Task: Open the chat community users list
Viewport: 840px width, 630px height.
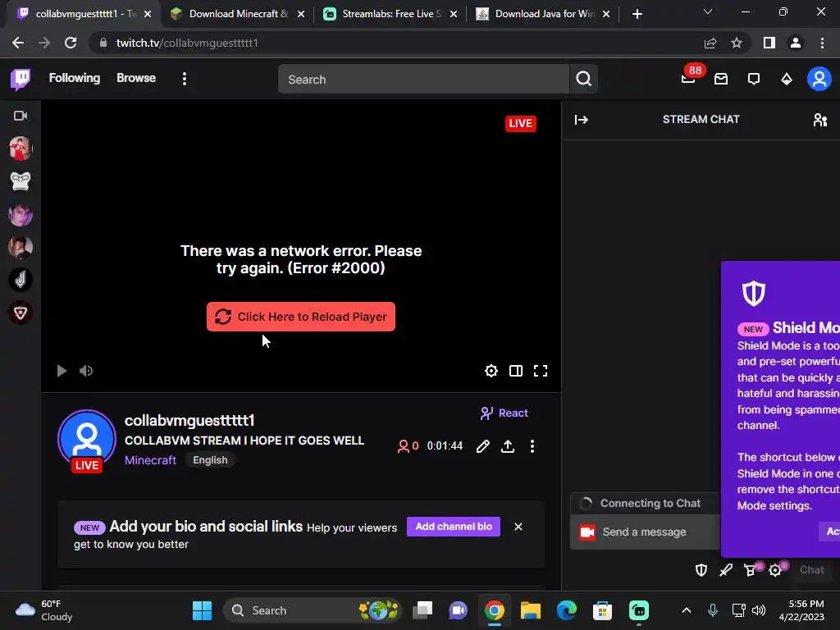Action: [x=820, y=120]
